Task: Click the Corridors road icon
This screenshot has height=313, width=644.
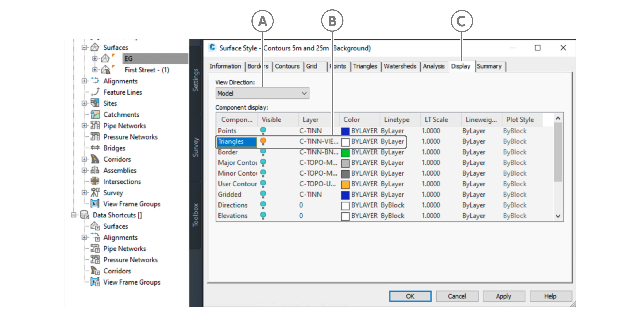Action: [95, 159]
